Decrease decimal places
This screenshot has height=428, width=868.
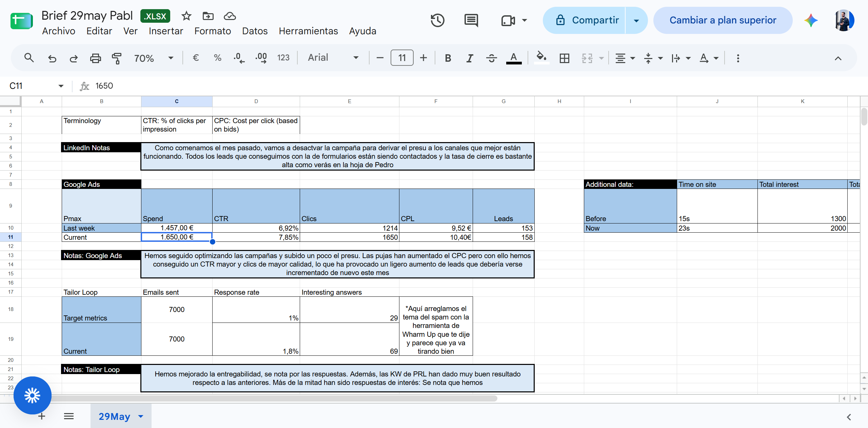pyautogui.click(x=239, y=58)
